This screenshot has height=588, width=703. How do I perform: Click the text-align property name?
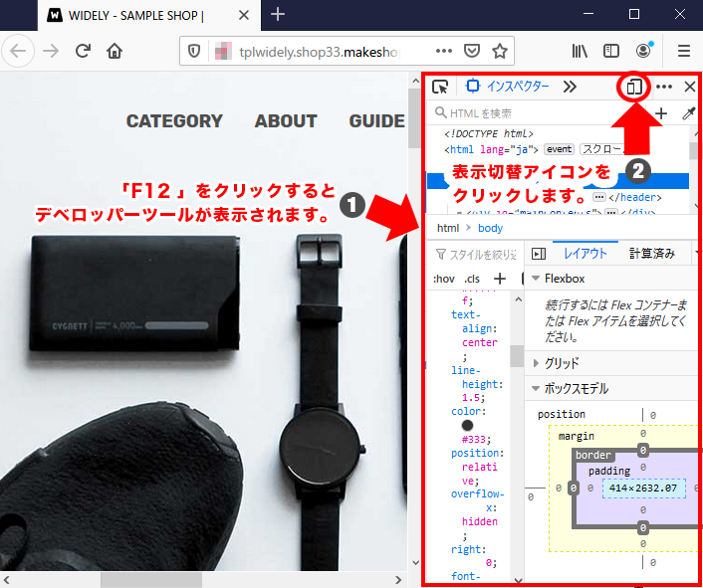[x=471, y=321]
